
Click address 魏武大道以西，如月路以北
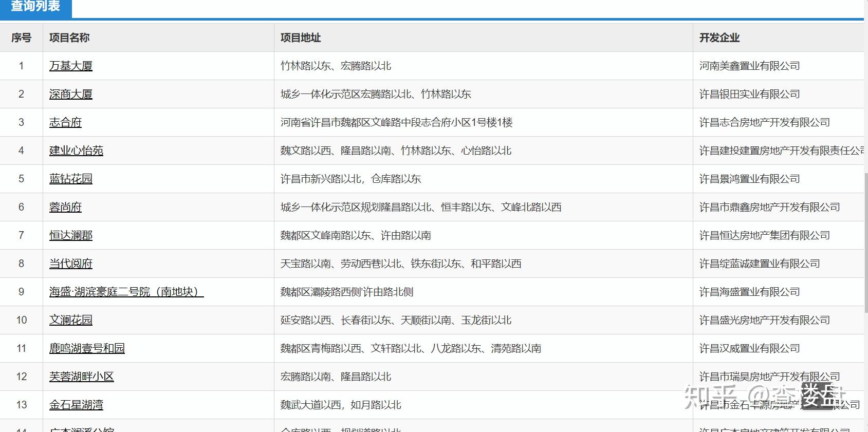[x=341, y=405]
